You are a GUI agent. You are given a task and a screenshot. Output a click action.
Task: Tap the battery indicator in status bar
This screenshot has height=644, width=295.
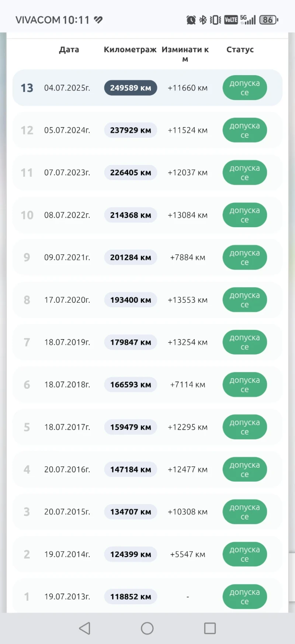coord(269,20)
